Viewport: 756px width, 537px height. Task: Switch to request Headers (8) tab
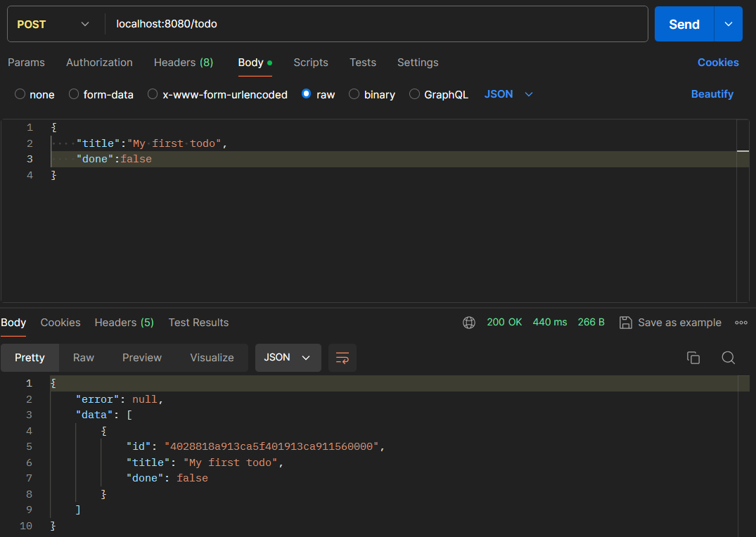click(184, 63)
